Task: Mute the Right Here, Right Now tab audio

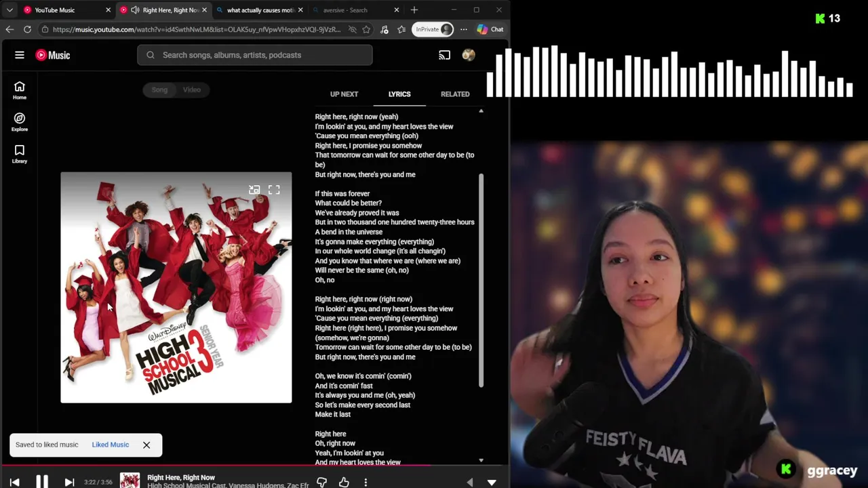Action: [x=135, y=10]
